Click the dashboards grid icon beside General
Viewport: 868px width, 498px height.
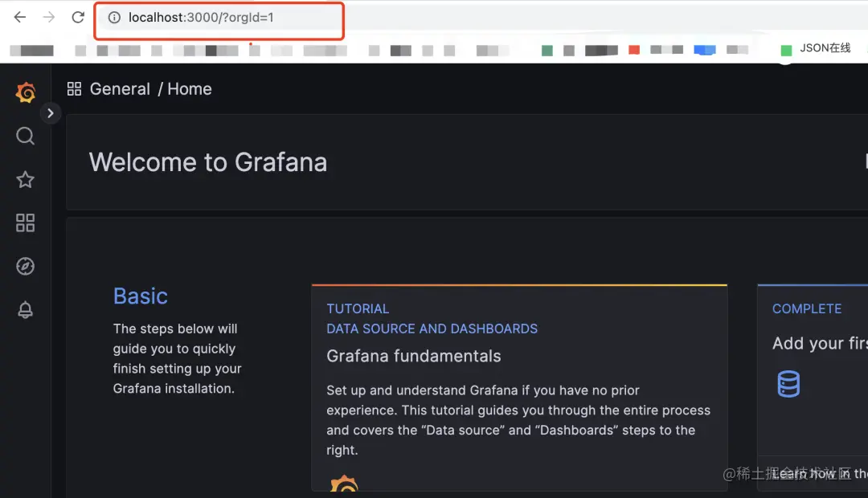74,89
